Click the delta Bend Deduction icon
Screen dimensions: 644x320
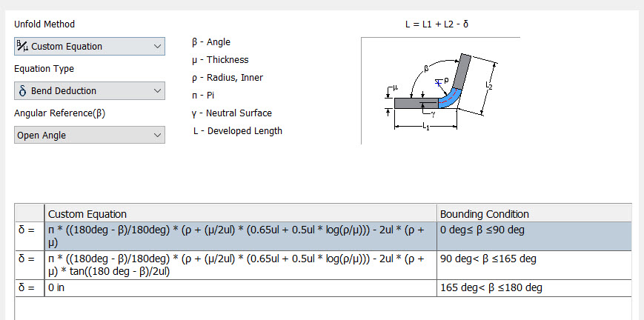click(x=22, y=91)
